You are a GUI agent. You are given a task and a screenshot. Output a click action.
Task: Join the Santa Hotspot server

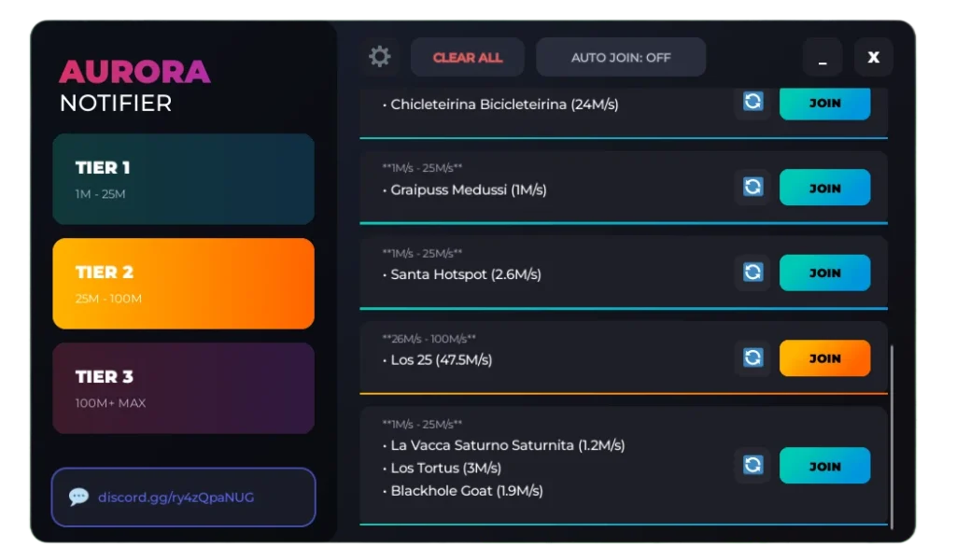tap(824, 273)
